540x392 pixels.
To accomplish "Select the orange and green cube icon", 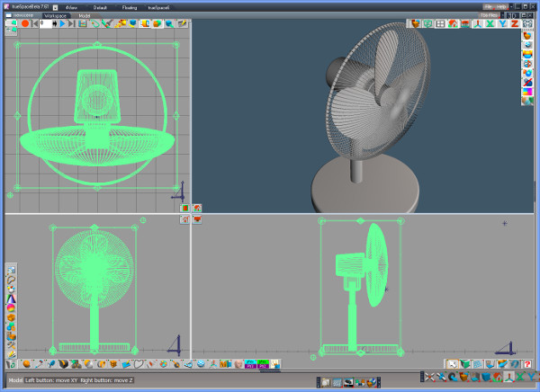I will (x=157, y=23).
